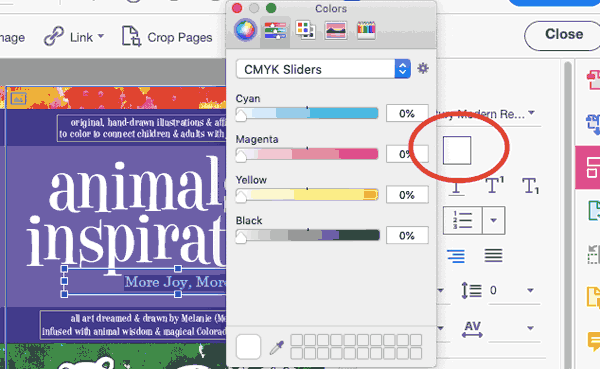Click the numbered list icon
Screen dimensions: 600x369
[x=463, y=220]
